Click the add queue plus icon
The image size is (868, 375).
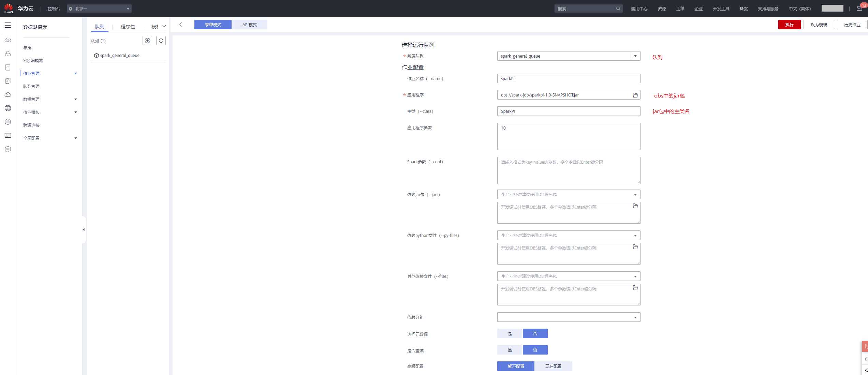[x=147, y=41]
